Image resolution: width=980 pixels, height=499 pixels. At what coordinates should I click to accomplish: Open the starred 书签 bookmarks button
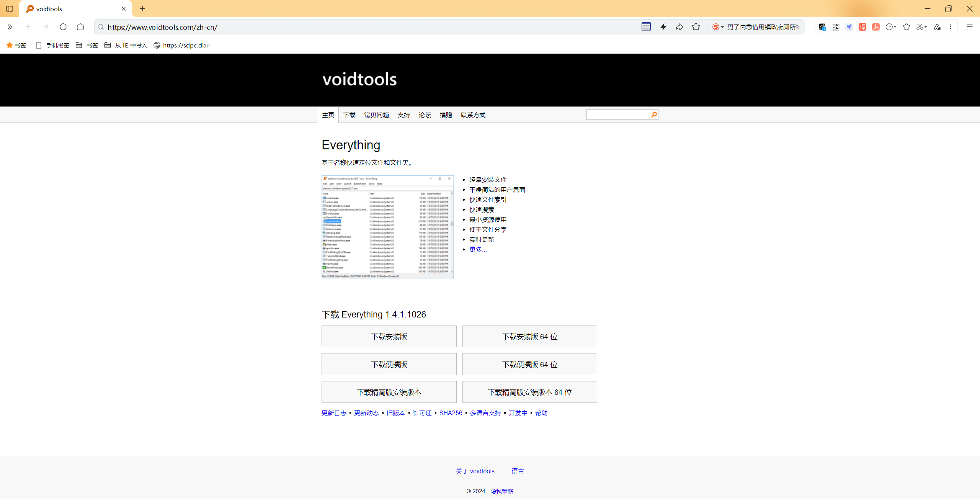coord(16,45)
